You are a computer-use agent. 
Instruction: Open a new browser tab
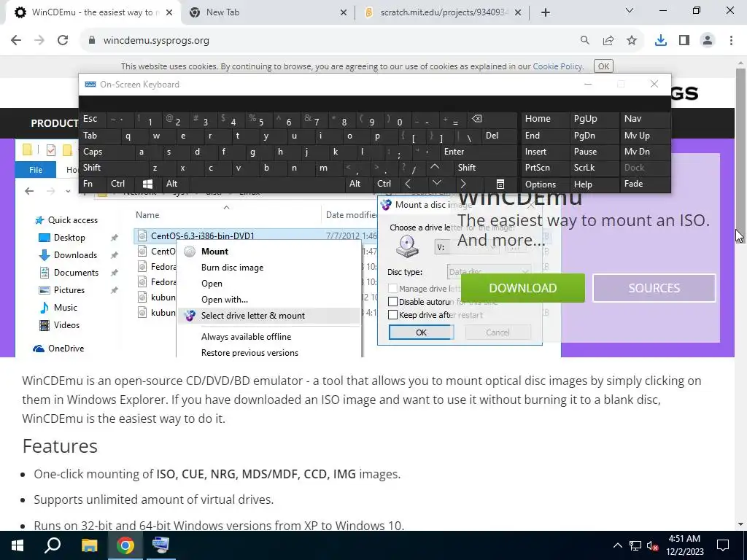pyautogui.click(x=546, y=12)
